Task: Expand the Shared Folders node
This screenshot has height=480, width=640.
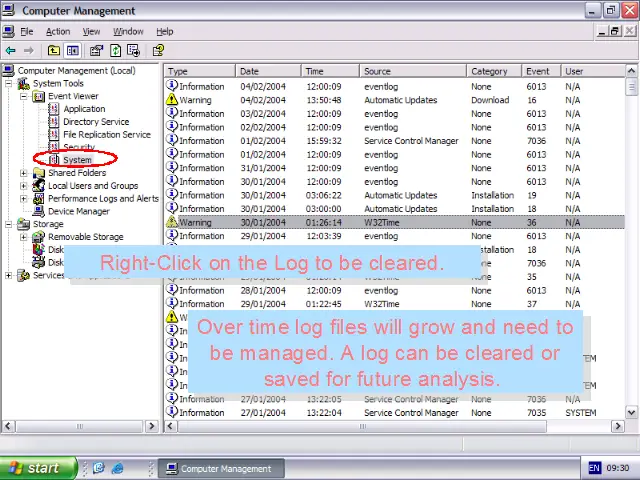Action: (24, 173)
